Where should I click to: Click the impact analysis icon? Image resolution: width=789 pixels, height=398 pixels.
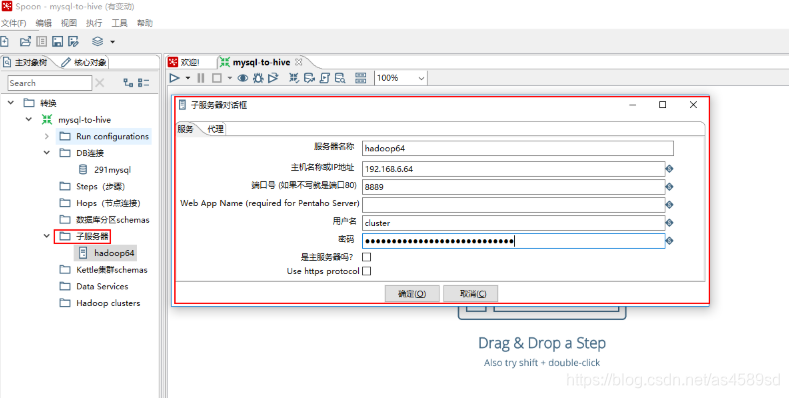tap(309, 78)
